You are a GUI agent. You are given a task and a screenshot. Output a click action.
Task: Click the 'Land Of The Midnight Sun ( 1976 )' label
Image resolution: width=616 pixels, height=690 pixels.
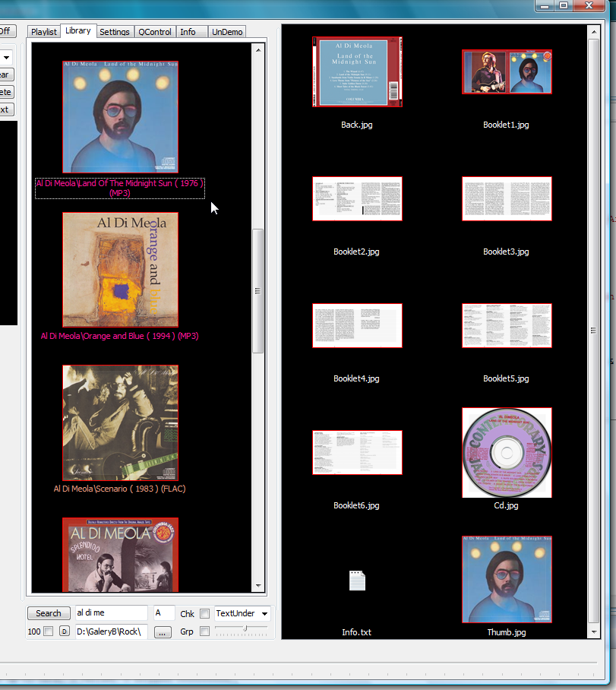pos(120,188)
